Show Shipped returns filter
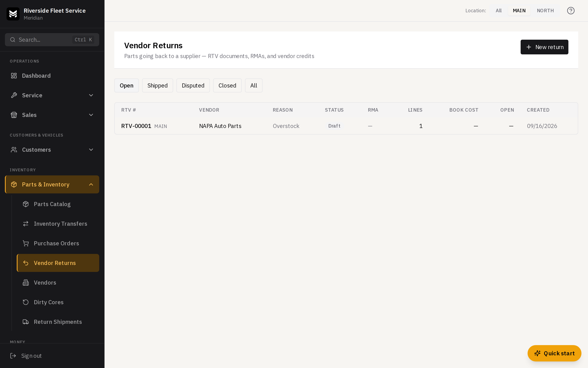Viewport: 588px width, 368px height. coord(157,85)
